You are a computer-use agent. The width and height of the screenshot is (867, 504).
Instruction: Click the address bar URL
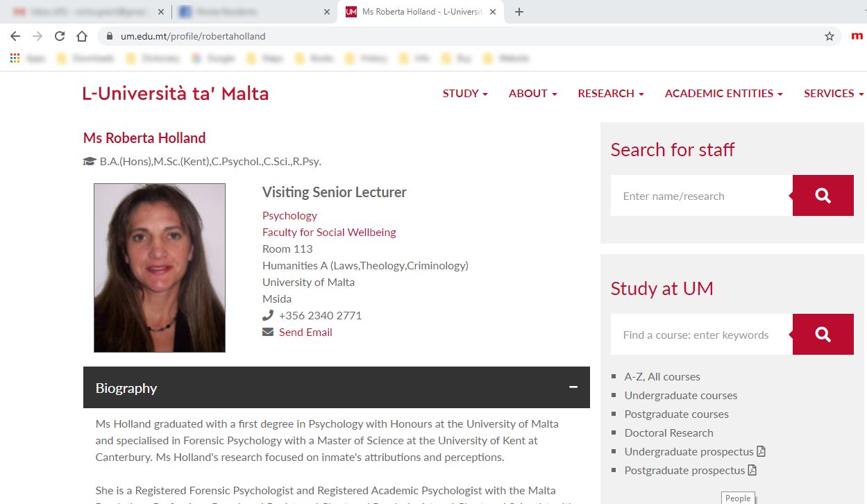193,36
